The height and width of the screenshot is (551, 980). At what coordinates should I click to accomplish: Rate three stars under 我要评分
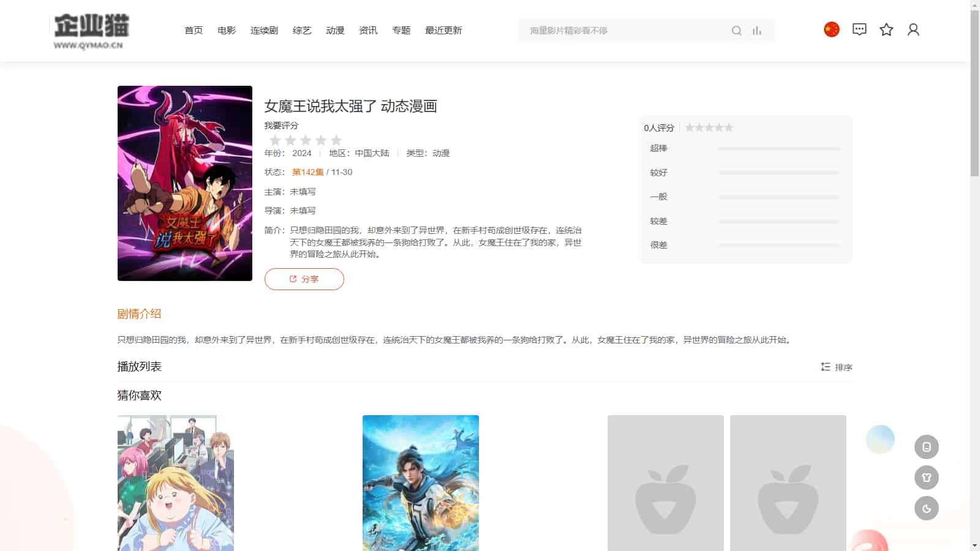(306, 140)
